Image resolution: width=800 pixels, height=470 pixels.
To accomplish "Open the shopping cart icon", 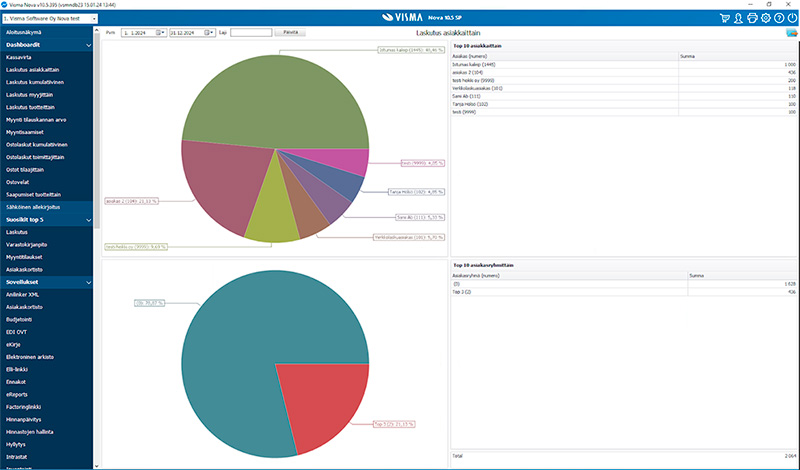I will coord(724,18).
